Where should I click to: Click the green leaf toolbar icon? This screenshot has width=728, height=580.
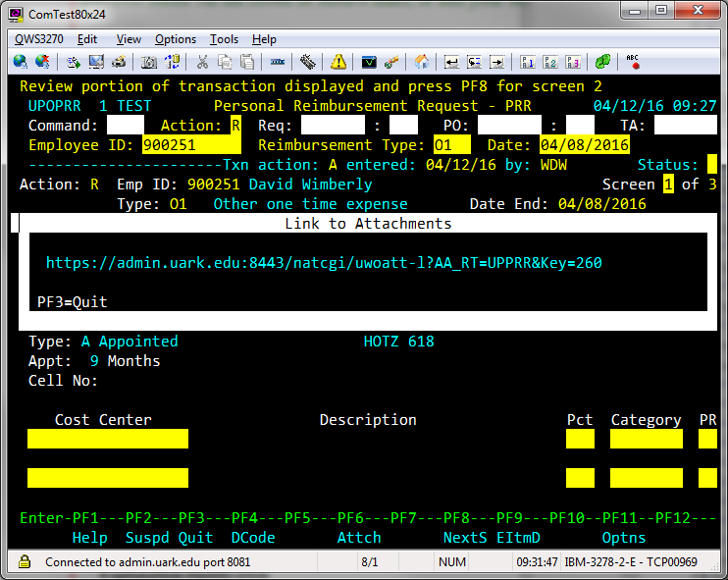tap(602, 61)
